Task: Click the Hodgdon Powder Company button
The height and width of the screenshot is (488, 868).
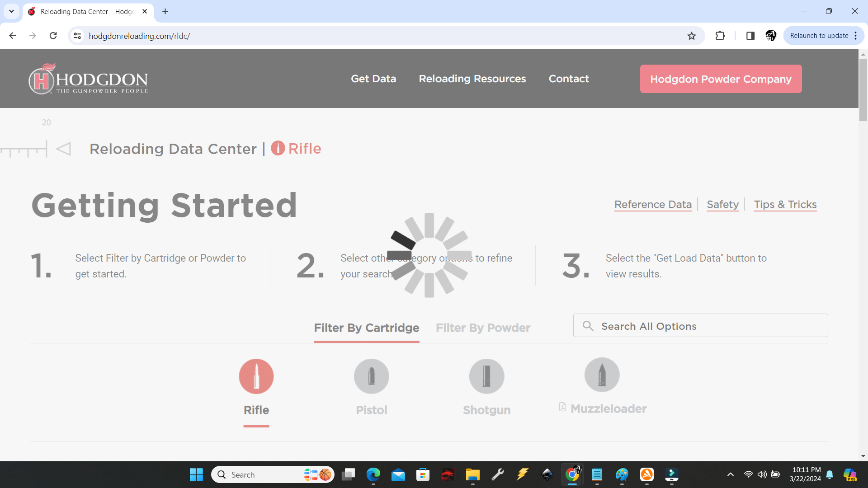Action: click(x=721, y=79)
